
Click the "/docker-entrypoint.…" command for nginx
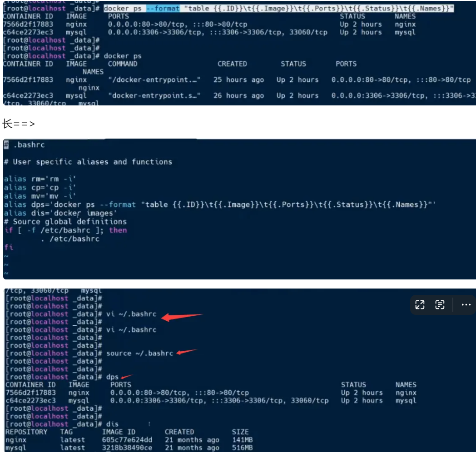pos(154,80)
